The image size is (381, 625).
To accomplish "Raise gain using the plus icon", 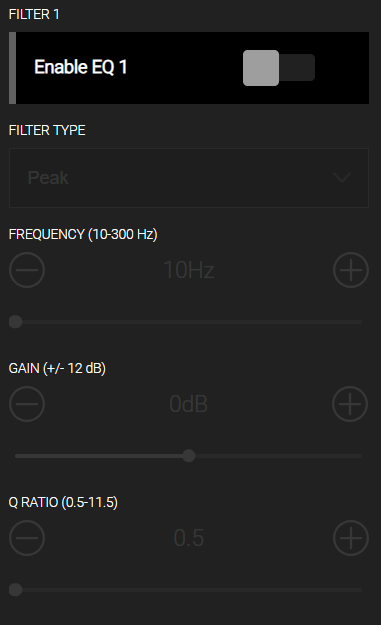I will (350, 404).
